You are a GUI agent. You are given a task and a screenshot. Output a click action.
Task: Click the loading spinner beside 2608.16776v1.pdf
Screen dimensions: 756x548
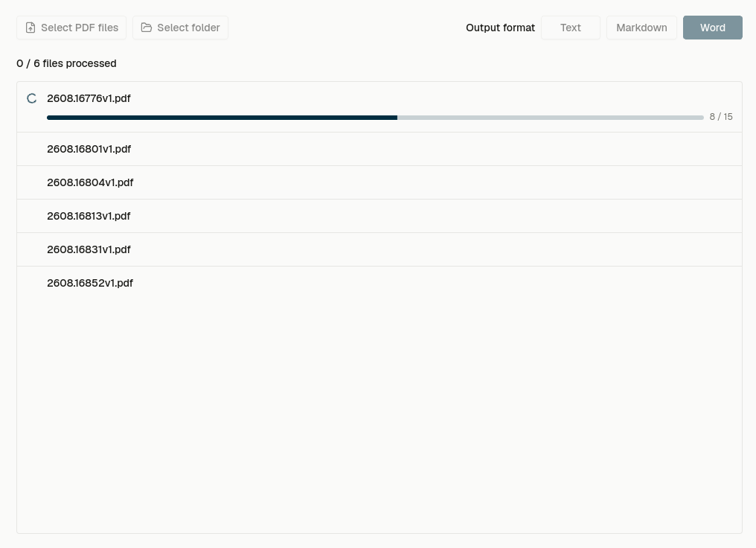pyautogui.click(x=32, y=98)
